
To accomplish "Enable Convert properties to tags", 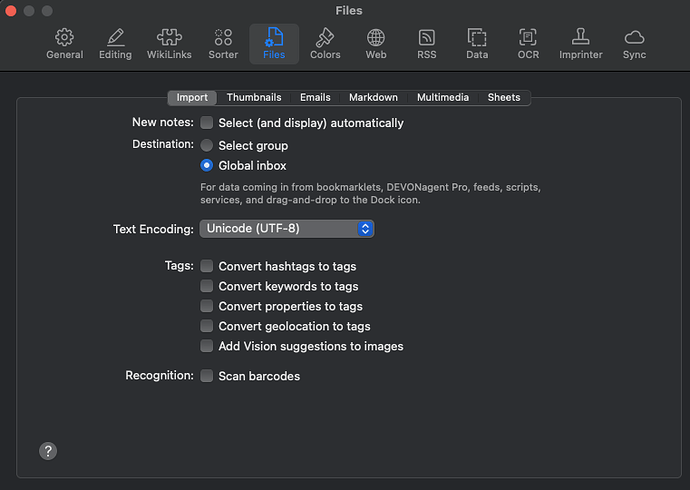I will click(x=206, y=306).
